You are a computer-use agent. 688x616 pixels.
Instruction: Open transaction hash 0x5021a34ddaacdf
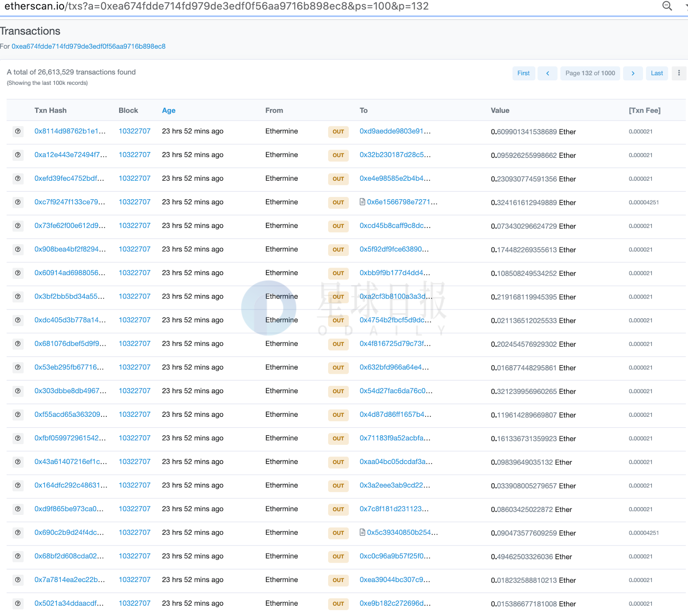pos(69,603)
